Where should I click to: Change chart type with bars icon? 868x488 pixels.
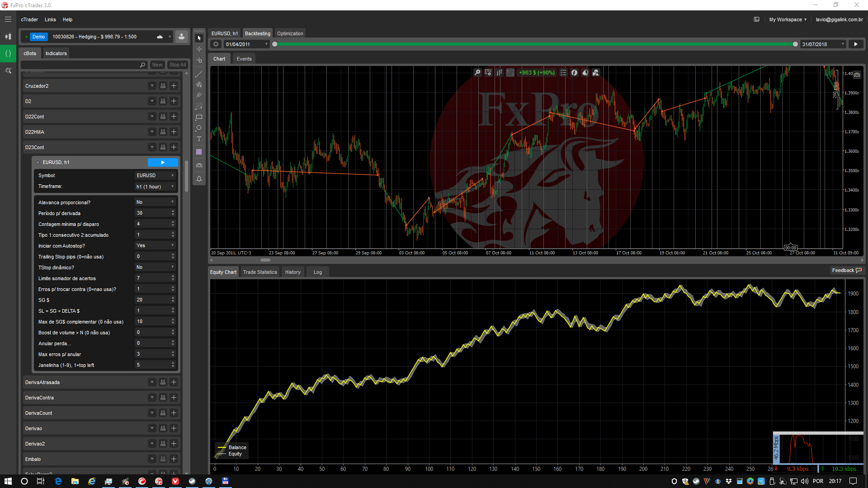click(499, 72)
